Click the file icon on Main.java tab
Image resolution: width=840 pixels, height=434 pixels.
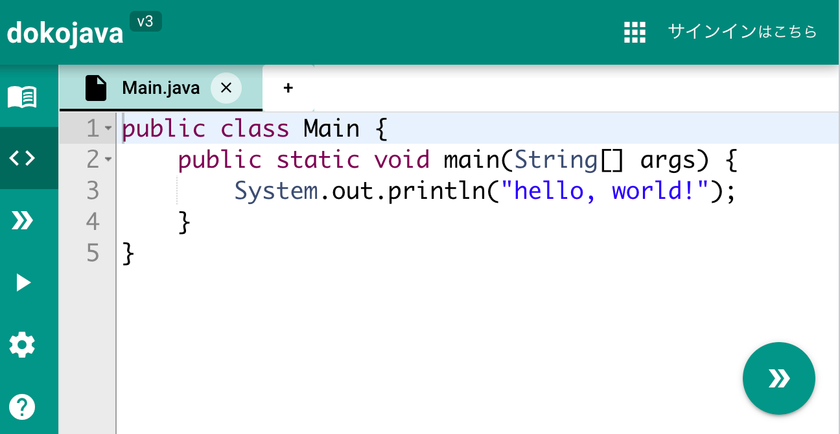(96, 88)
